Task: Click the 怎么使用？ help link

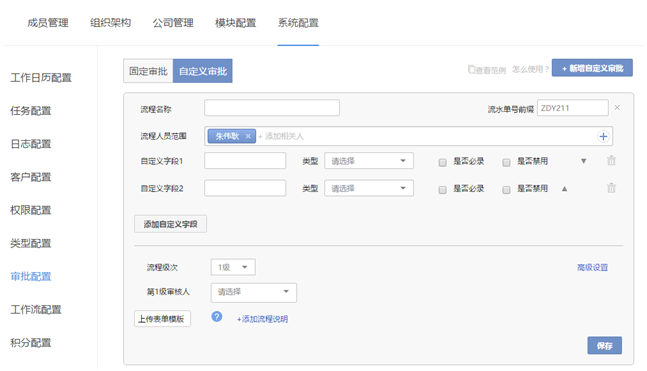Action: pos(531,69)
